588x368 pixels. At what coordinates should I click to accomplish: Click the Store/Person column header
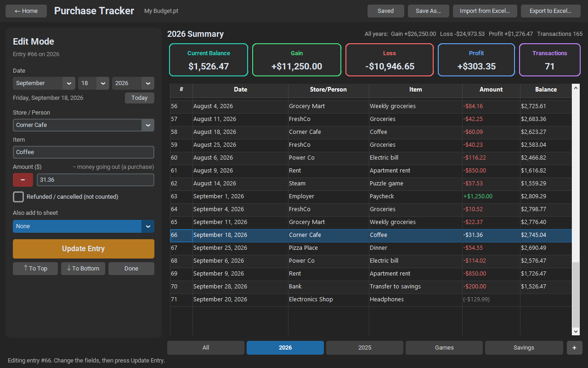(328, 90)
